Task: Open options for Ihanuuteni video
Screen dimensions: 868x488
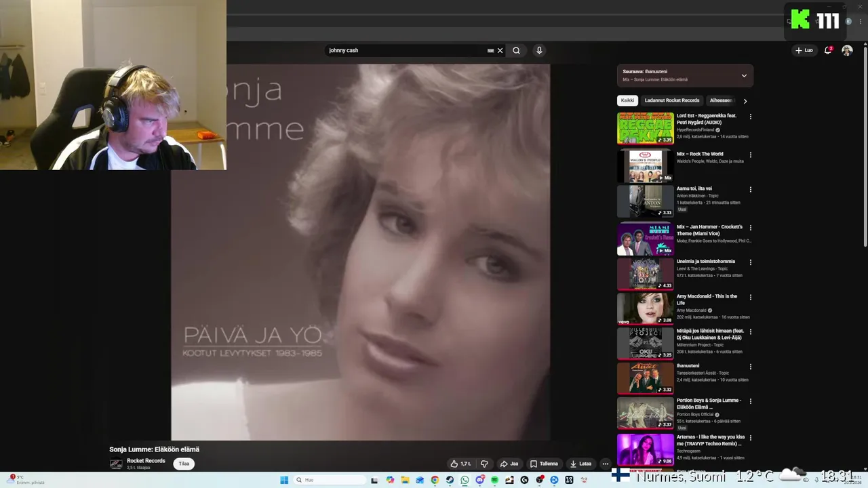Action: click(750, 367)
